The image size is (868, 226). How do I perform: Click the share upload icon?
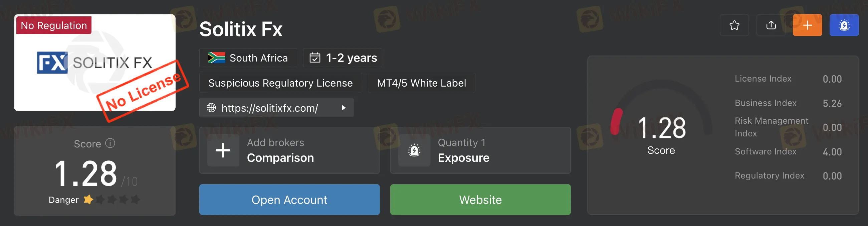coord(771,25)
